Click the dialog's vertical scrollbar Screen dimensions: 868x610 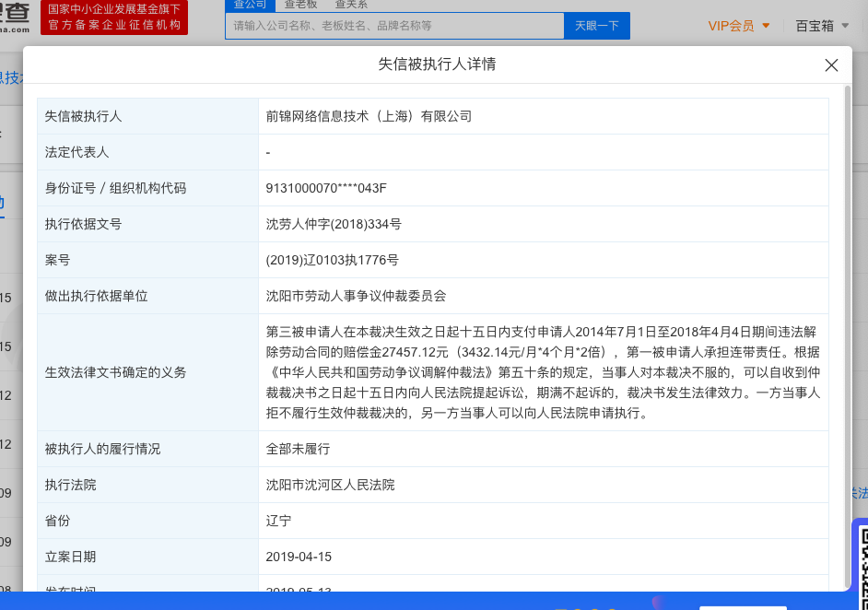tap(848, 335)
